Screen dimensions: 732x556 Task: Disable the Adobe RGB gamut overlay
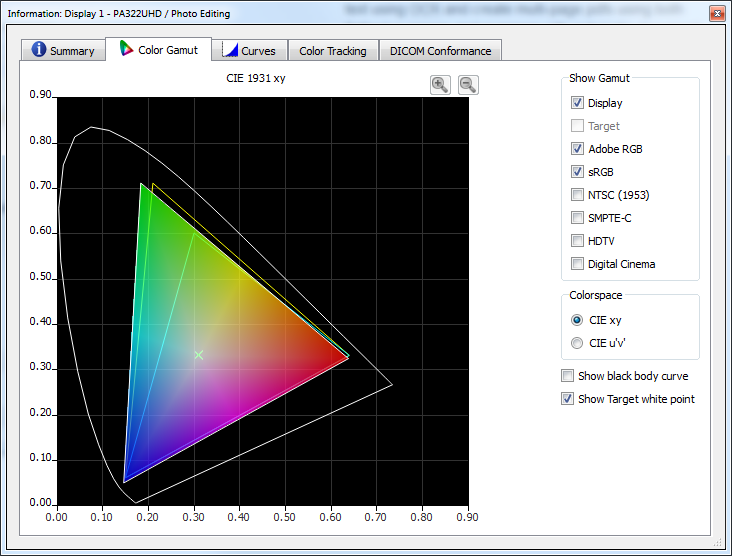pos(577,149)
